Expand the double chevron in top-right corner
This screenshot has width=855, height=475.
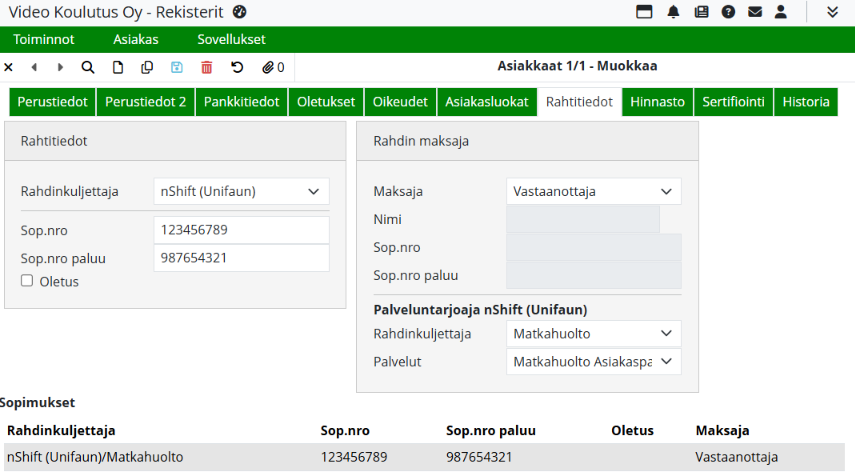[x=833, y=12]
